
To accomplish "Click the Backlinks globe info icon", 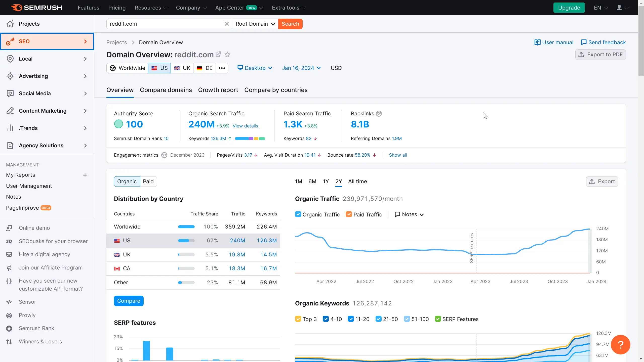I will tap(379, 114).
